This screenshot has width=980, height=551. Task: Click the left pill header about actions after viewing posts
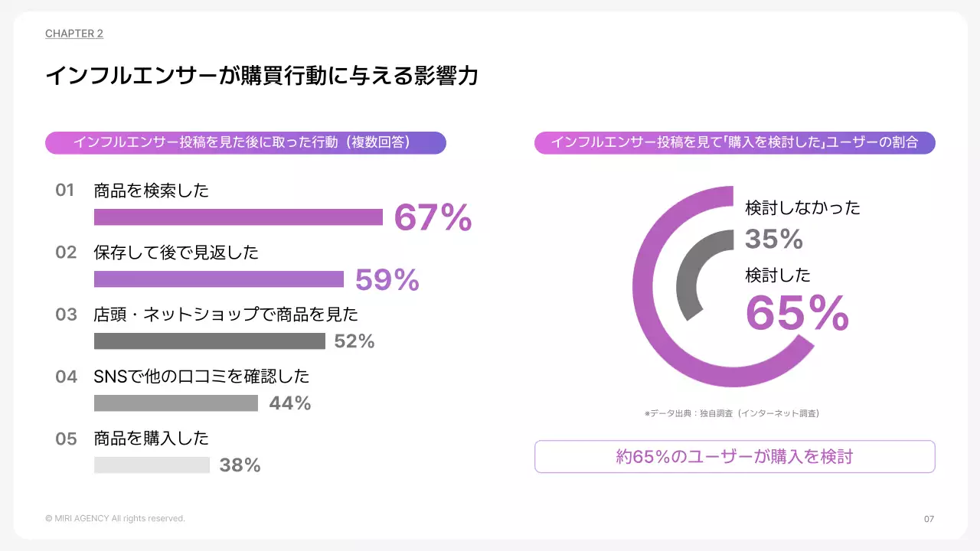coord(245,142)
